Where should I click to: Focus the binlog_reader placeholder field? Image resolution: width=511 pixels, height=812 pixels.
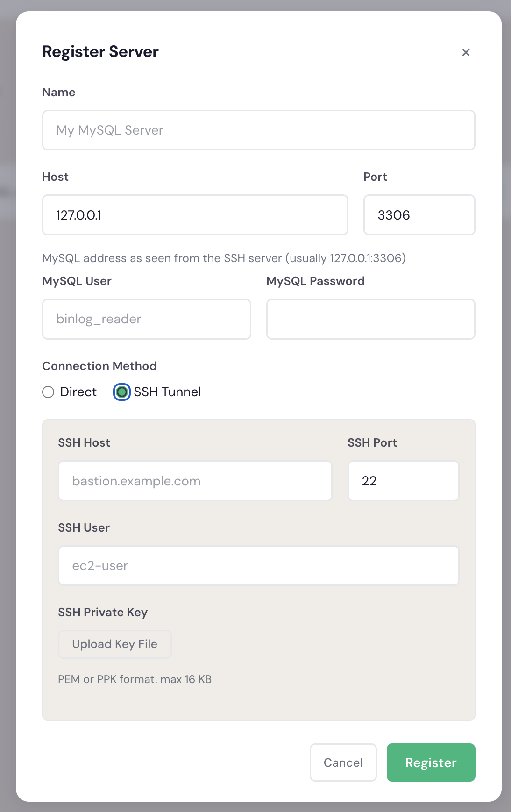point(146,319)
